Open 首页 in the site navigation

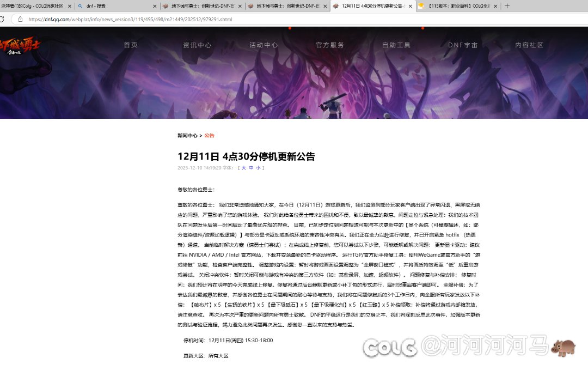(131, 45)
